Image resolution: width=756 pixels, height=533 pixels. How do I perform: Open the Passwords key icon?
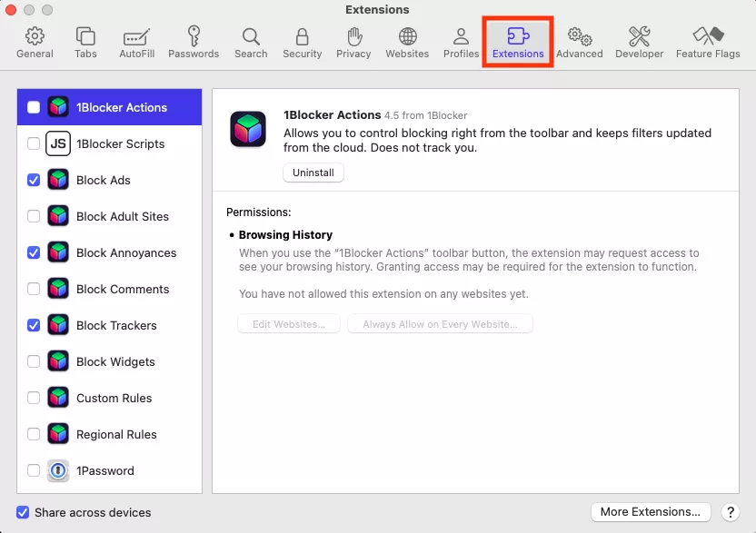pyautogui.click(x=194, y=36)
